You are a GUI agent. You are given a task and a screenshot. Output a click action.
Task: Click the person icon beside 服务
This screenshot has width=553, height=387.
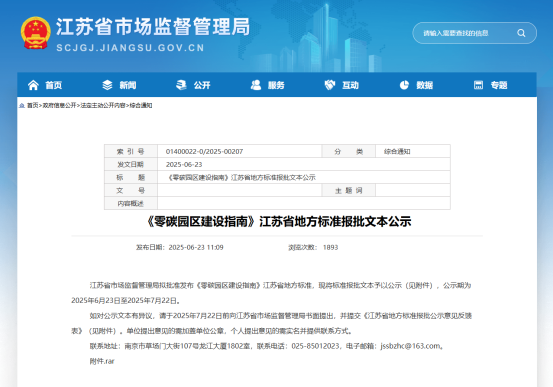(x=256, y=85)
